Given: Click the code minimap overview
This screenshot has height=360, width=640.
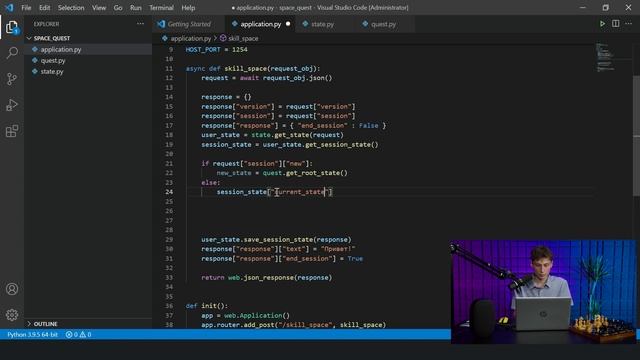Looking at the screenshot, I should 606,57.
